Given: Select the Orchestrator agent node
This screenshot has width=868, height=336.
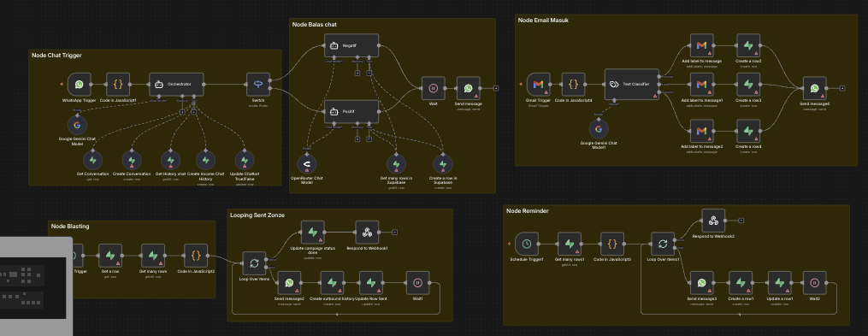Looking at the screenshot, I should point(176,84).
